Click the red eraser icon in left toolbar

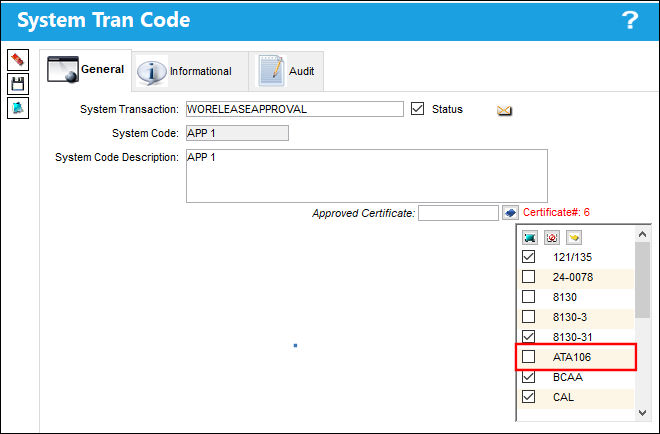click(x=18, y=59)
